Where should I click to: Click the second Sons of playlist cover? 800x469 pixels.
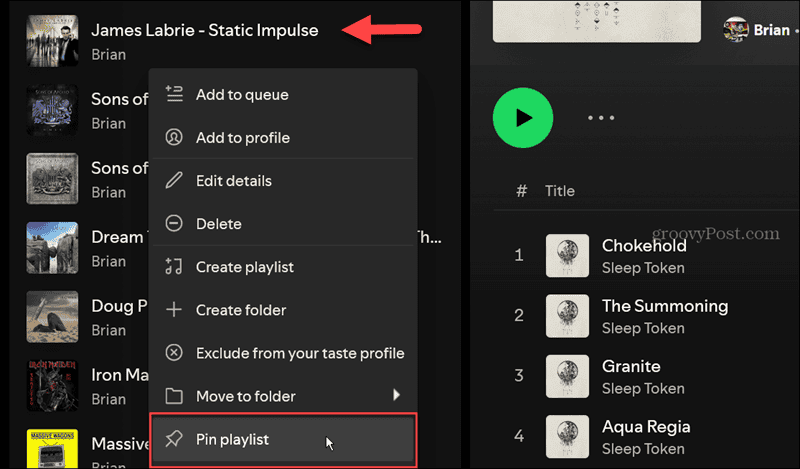tap(52, 179)
